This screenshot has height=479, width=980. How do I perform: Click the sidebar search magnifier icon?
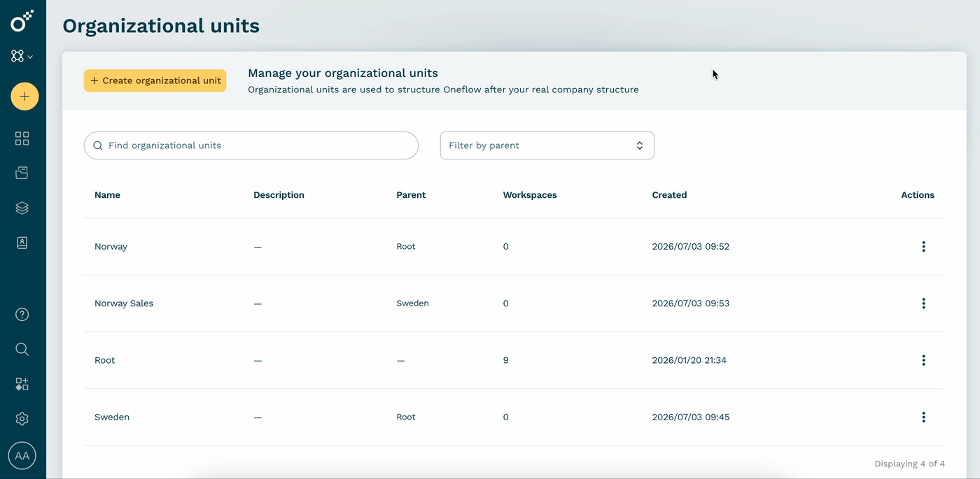(22, 349)
